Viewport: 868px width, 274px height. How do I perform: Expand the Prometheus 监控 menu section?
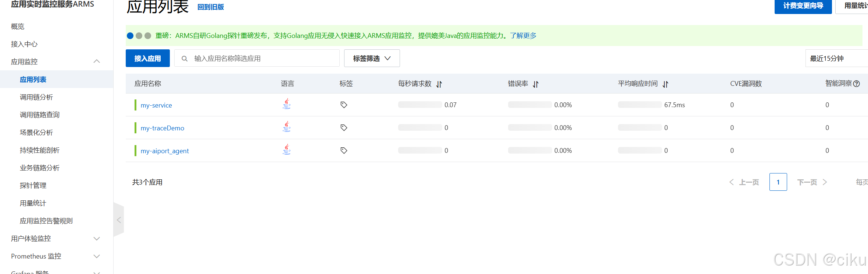coord(97,256)
